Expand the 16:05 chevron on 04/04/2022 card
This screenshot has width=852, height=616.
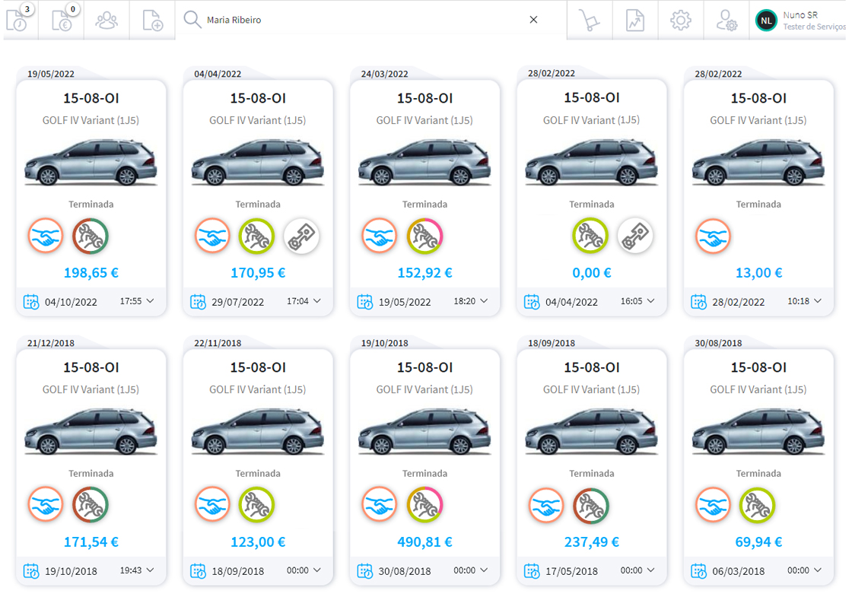(651, 301)
